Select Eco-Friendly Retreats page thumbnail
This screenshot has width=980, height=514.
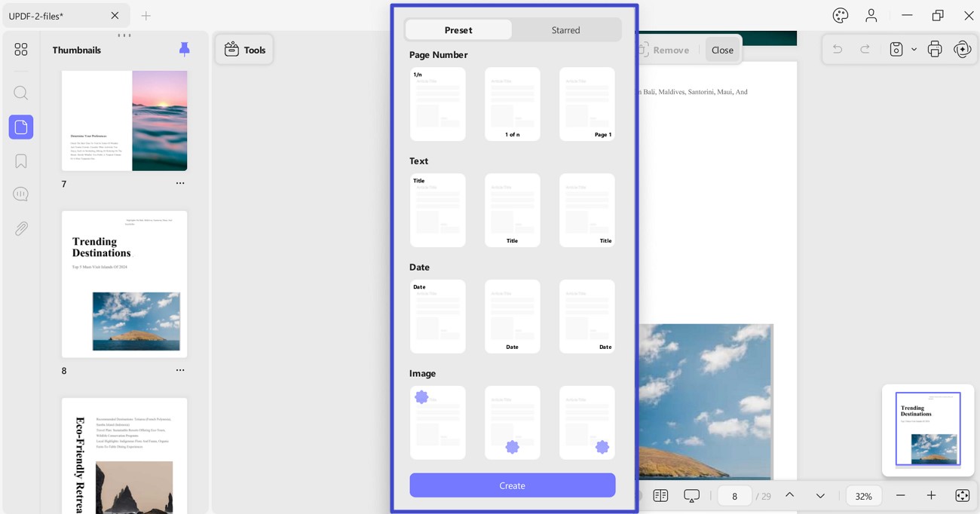pyautogui.click(x=124, y=455)
